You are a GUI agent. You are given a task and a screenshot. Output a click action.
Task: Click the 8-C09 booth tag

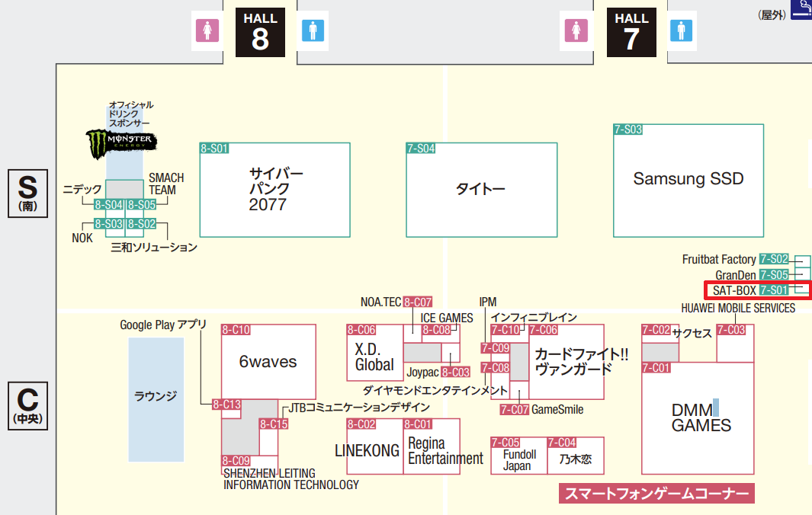point(236,461)
